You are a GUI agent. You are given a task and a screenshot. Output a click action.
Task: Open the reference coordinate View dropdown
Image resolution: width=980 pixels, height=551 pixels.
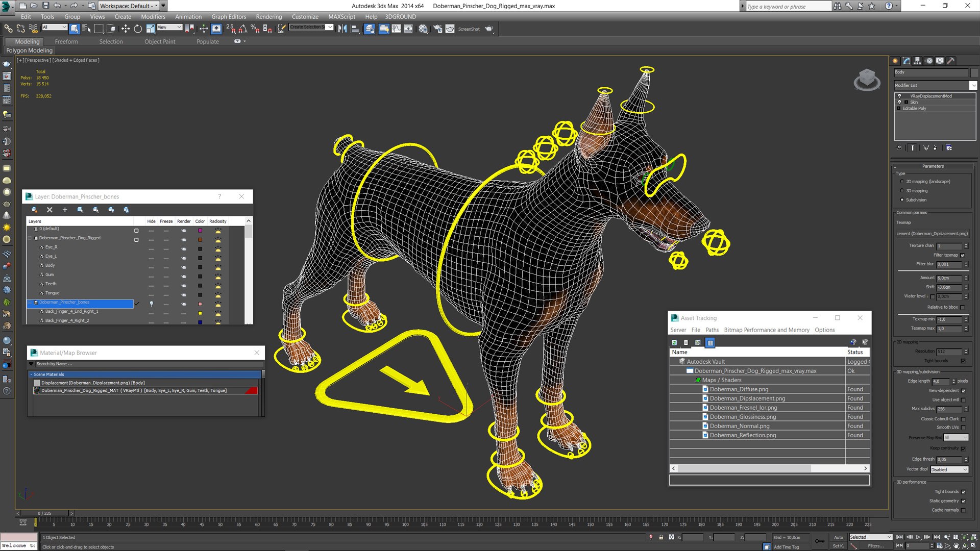coord(169,27)
